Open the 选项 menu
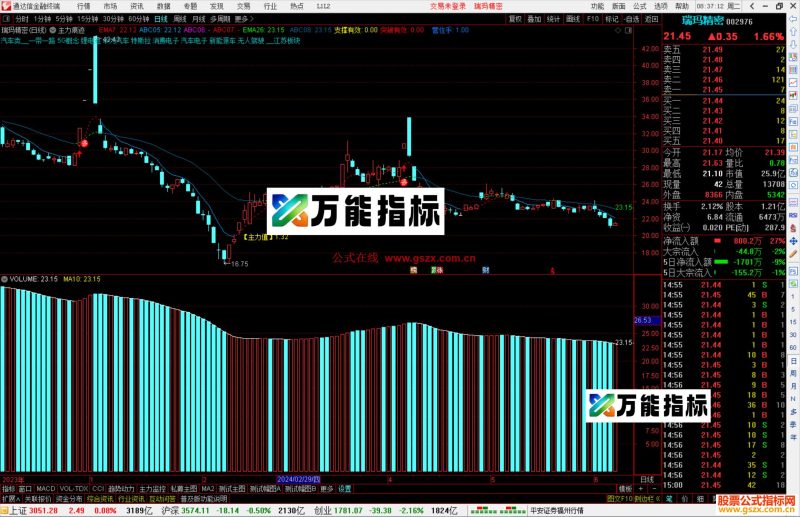 point(661,6)
